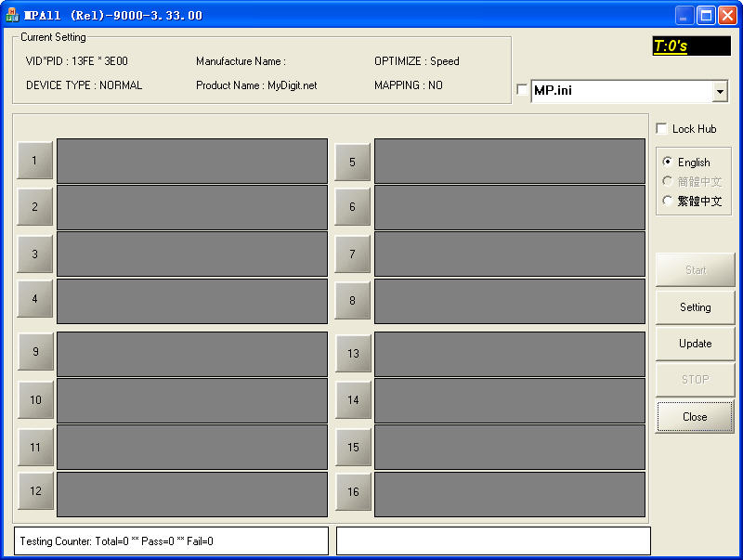
Task: Click port slot number 16 button
Action: click(353, 492)
